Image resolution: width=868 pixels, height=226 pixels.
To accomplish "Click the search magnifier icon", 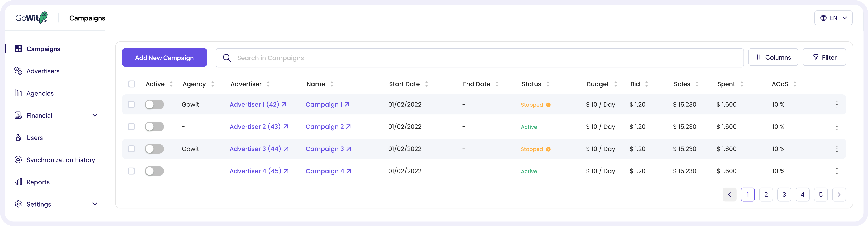I will click(x=227, y=58).
